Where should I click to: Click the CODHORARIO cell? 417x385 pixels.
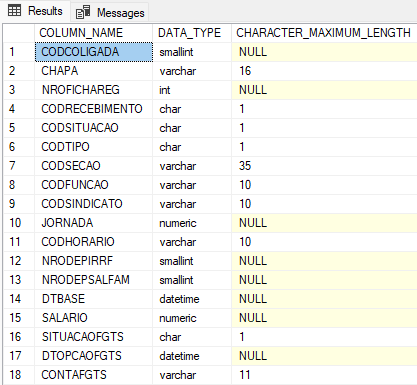[x=94, y=242]
